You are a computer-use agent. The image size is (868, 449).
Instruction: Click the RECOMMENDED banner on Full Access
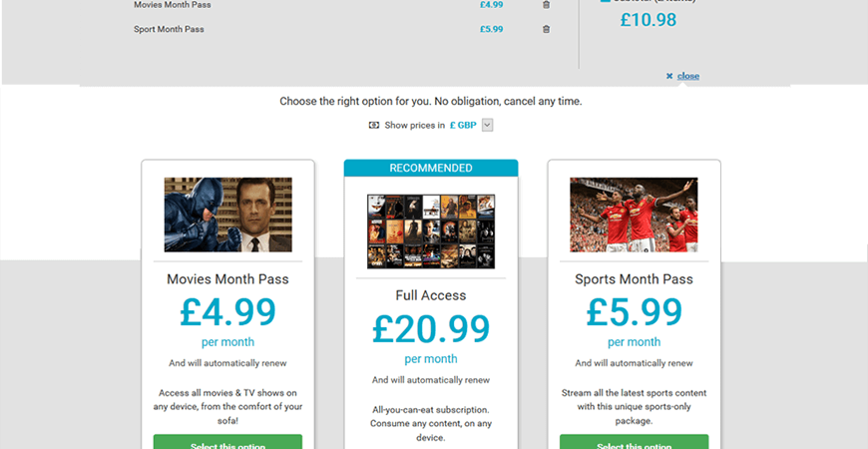[431, 169]
